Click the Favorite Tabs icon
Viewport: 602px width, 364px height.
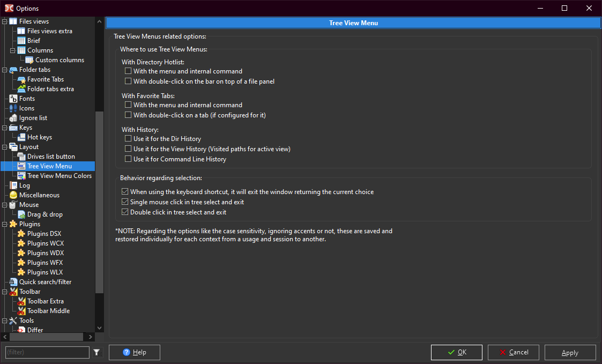pos(21,79)
